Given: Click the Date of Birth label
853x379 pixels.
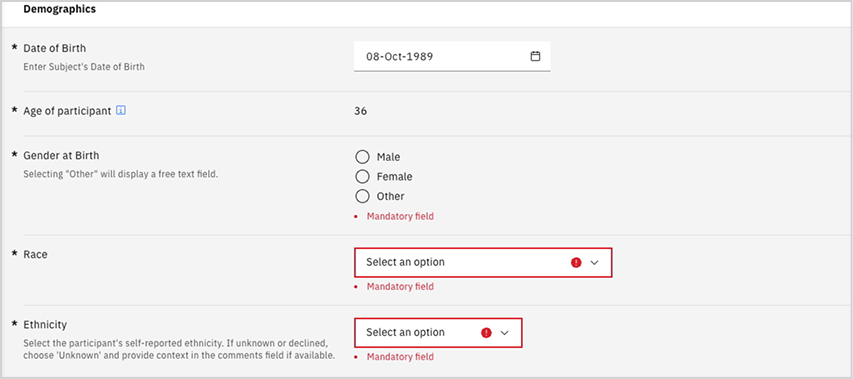Looking at the screenshot, I should point(54,48).
